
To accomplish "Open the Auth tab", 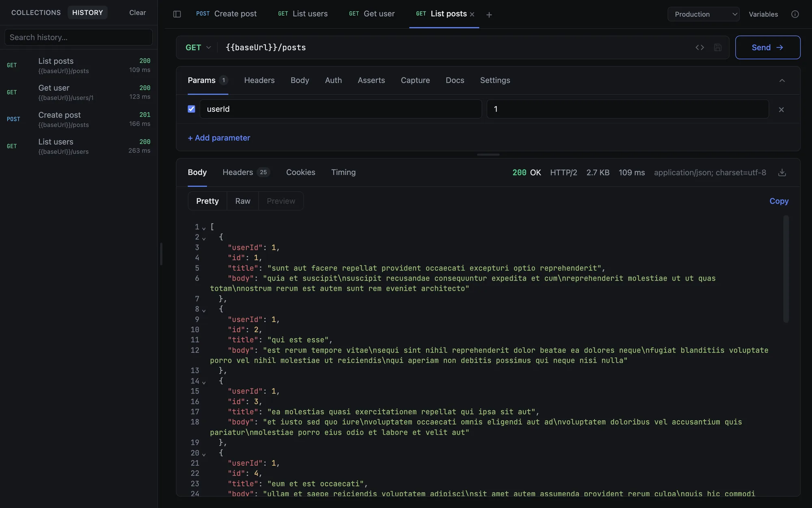I will tap(333, 80).
